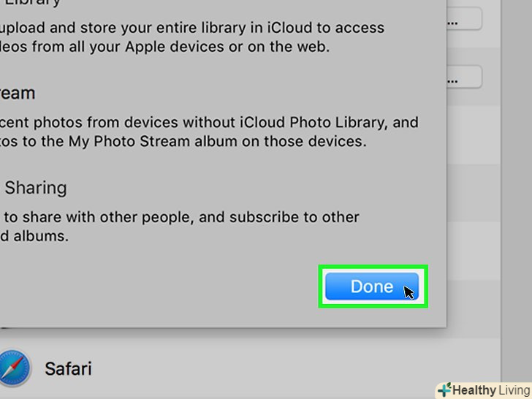Click the "upload and store your entire library" line
Screen dimensions: 532x399
191,28
